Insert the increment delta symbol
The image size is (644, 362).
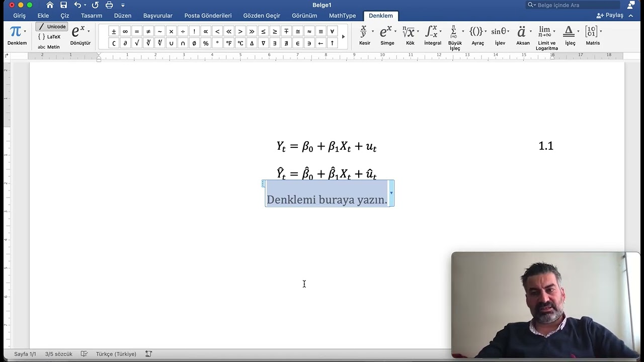(252, 43)
